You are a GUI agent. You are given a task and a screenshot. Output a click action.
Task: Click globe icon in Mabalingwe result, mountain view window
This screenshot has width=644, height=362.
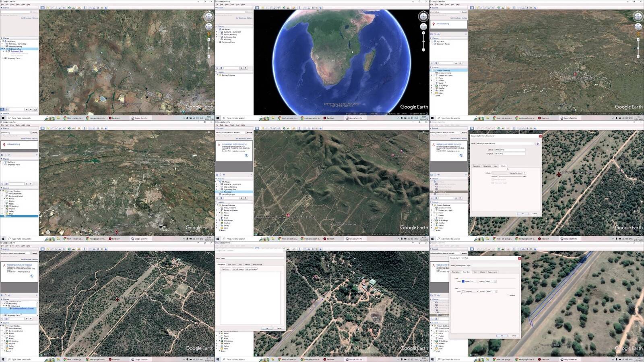pyautogui.click(x=246, y=155)
